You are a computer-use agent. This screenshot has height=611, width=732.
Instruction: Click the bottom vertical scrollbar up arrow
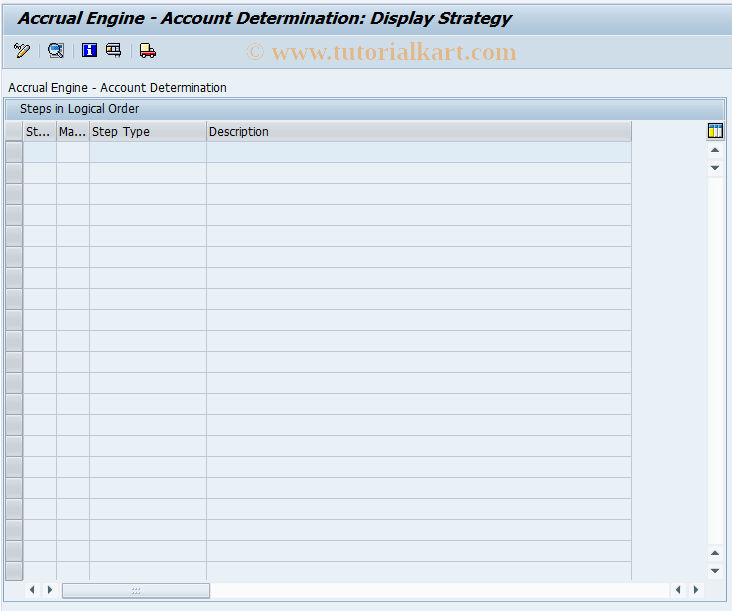[715, 553]
